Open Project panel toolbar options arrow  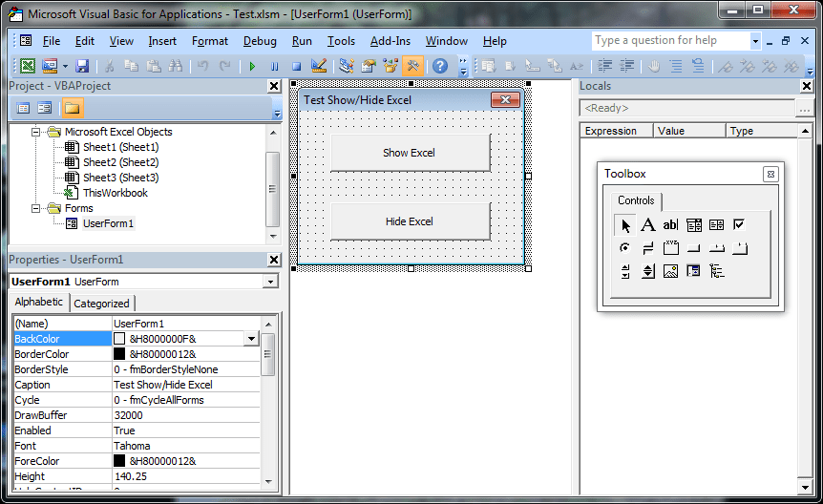(277, 113)
